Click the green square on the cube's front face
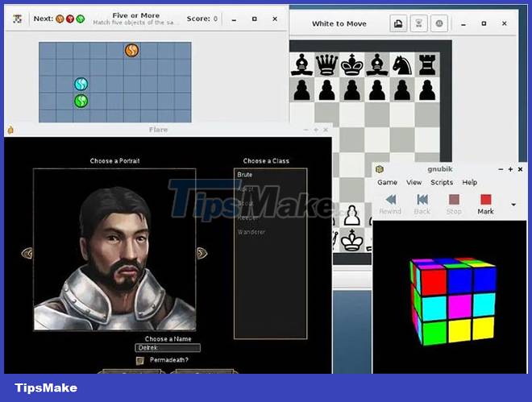532x402 pixels. point(434,333)
